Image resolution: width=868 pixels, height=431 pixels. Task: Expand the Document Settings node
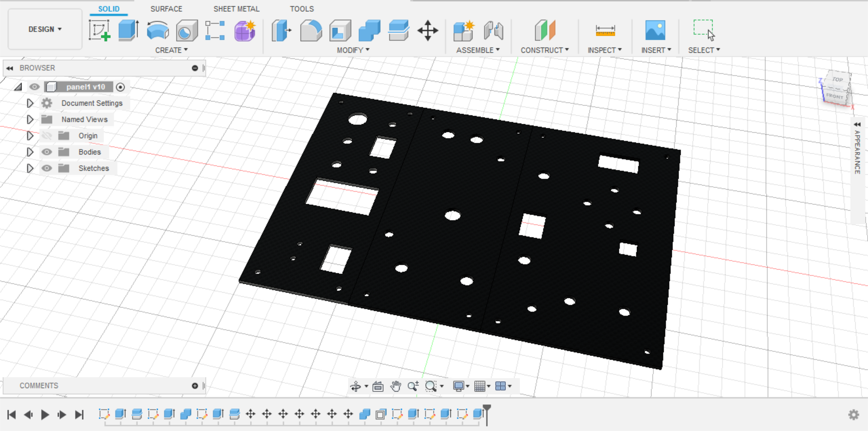pyautogui.click(x=30, y=103)
